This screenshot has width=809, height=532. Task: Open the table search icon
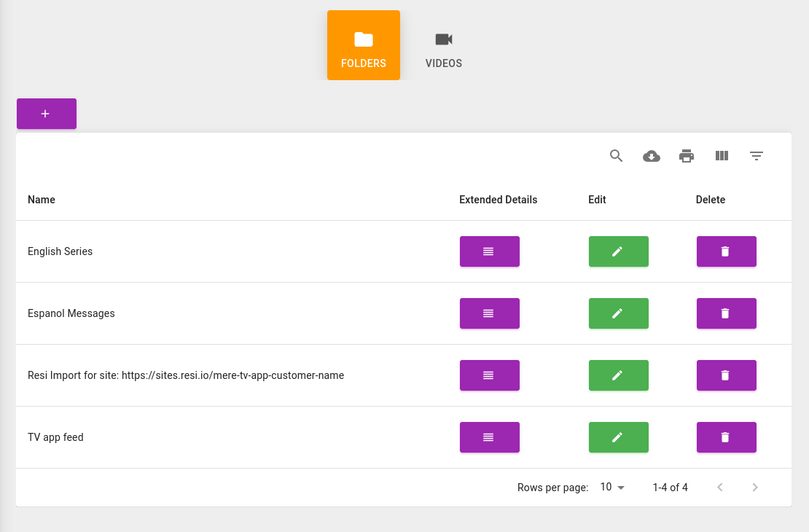click(616, 156)
